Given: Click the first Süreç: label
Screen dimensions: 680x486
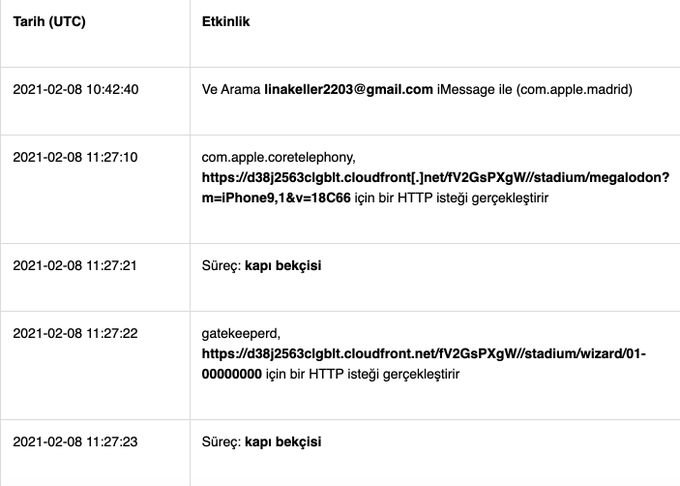Looking at the screenshot, I should [221, 266].
